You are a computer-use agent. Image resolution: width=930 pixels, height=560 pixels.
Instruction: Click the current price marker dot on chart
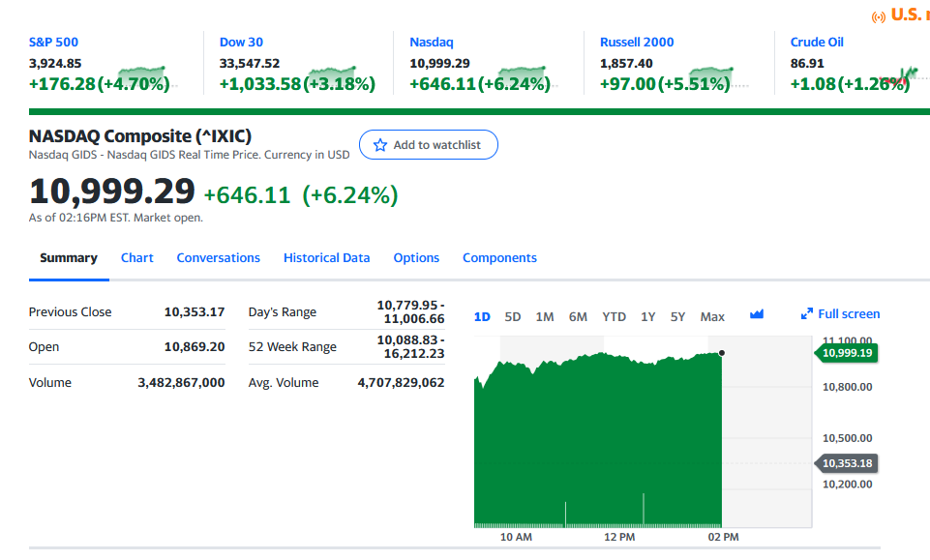coord(721,353)
